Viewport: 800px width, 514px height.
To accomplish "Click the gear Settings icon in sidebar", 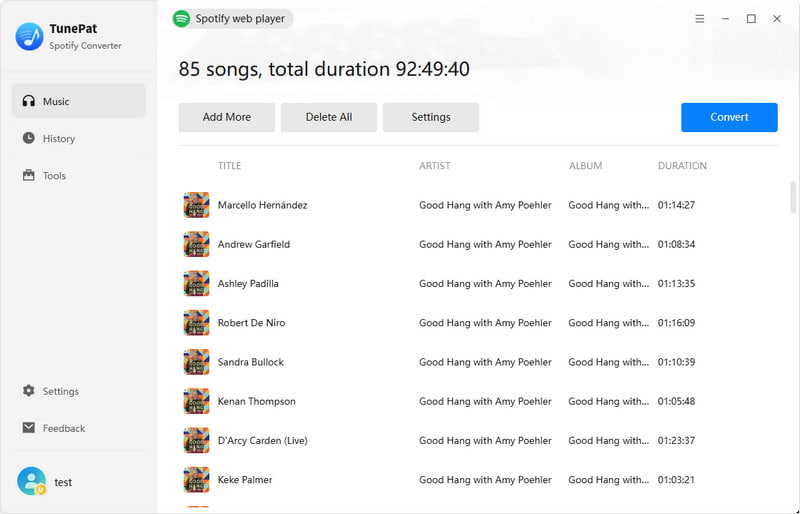I will click(29, 391).
